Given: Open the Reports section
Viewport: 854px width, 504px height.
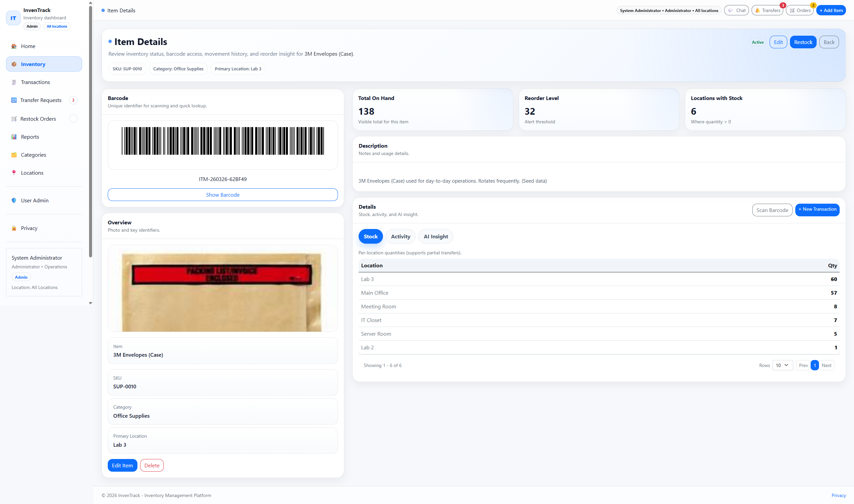Looking at the screenshot, I should (x=30, y=137).
